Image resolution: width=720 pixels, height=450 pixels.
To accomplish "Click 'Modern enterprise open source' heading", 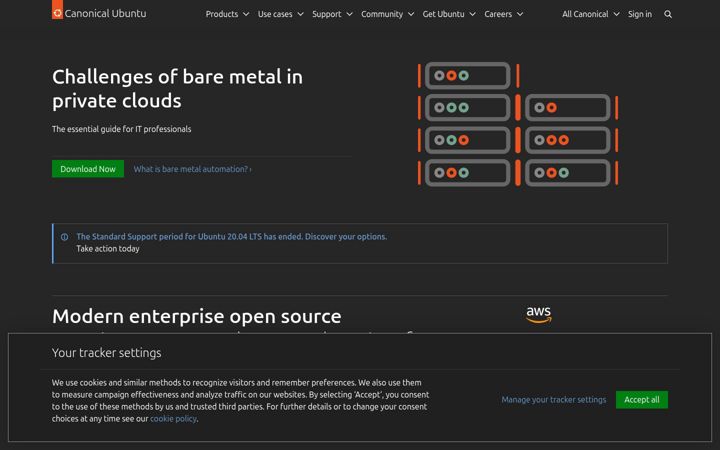I will [197, 316].
